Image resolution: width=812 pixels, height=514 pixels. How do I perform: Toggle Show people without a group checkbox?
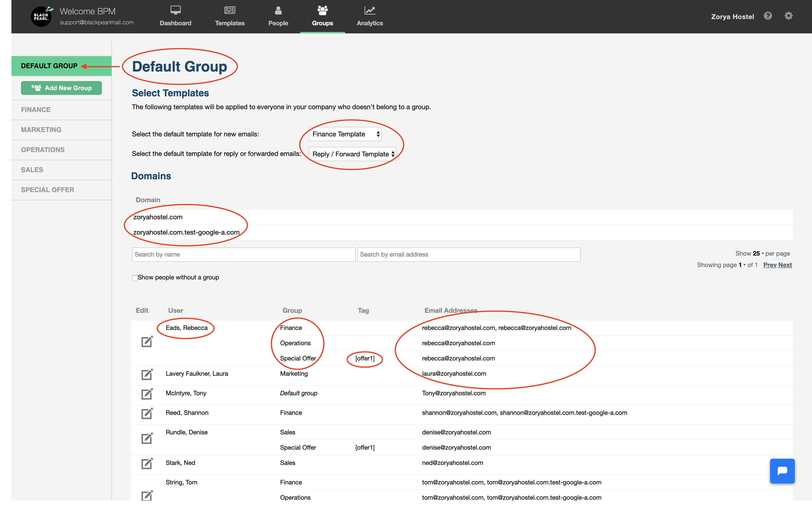pos(135,278)
